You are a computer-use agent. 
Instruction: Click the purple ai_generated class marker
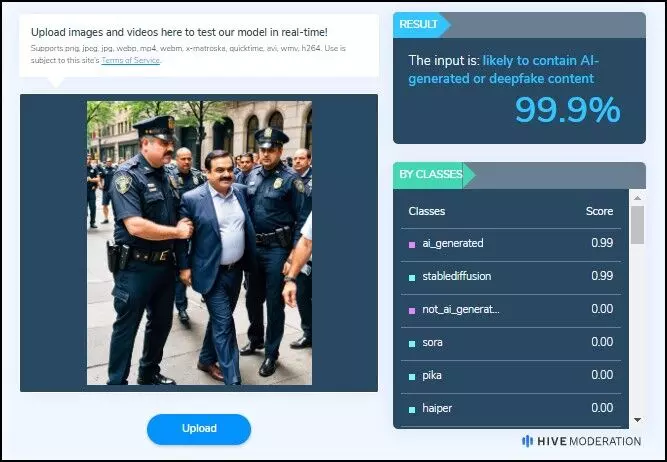click(412, 245)
